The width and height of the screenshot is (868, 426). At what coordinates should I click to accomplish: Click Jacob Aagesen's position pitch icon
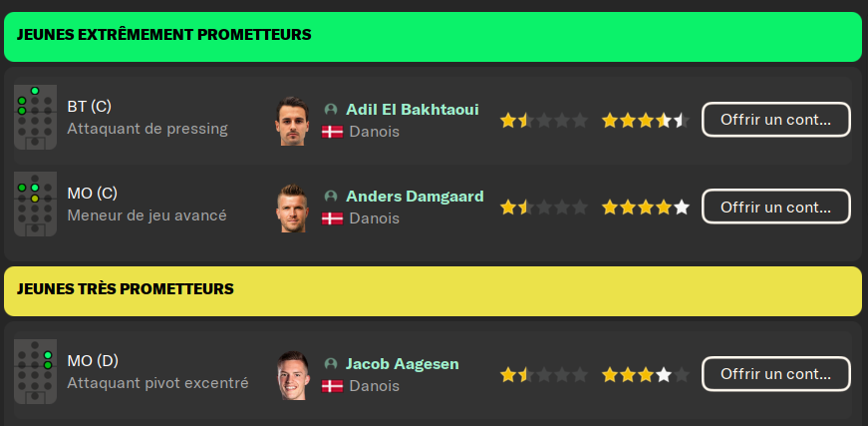35,371
